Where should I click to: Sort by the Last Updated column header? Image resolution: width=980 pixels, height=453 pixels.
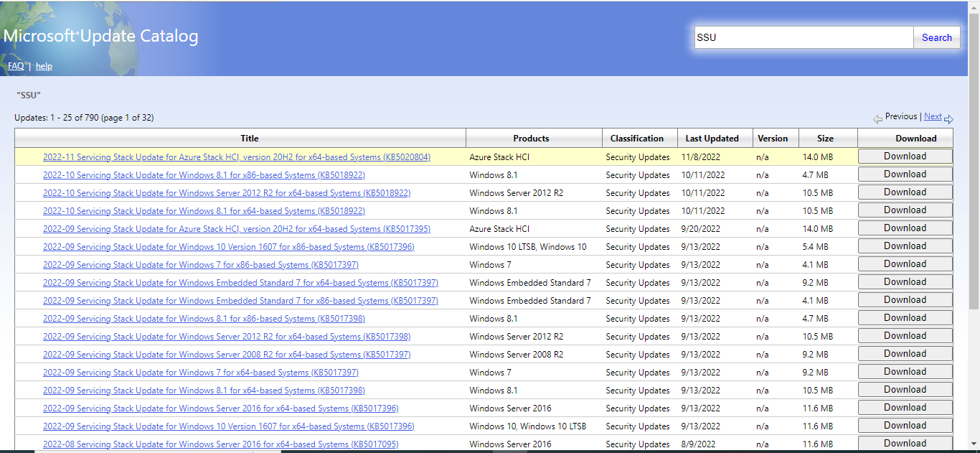[712, 139]
